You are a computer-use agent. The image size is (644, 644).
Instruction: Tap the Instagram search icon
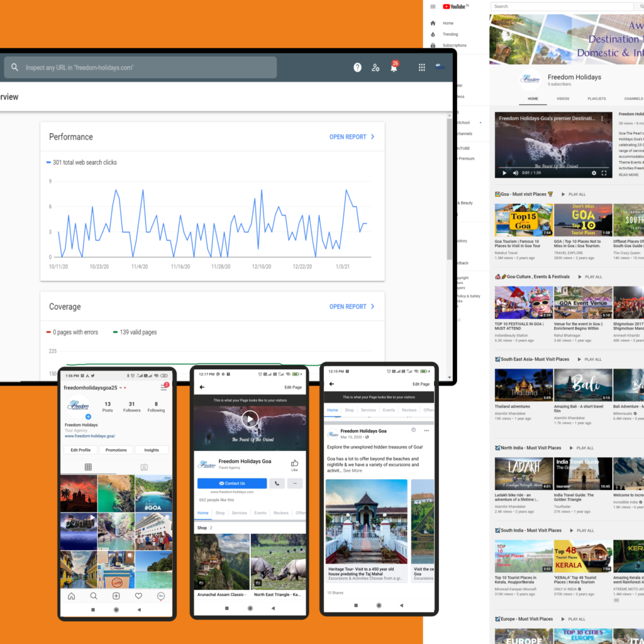pyautogui.click(x=94, y=596)
